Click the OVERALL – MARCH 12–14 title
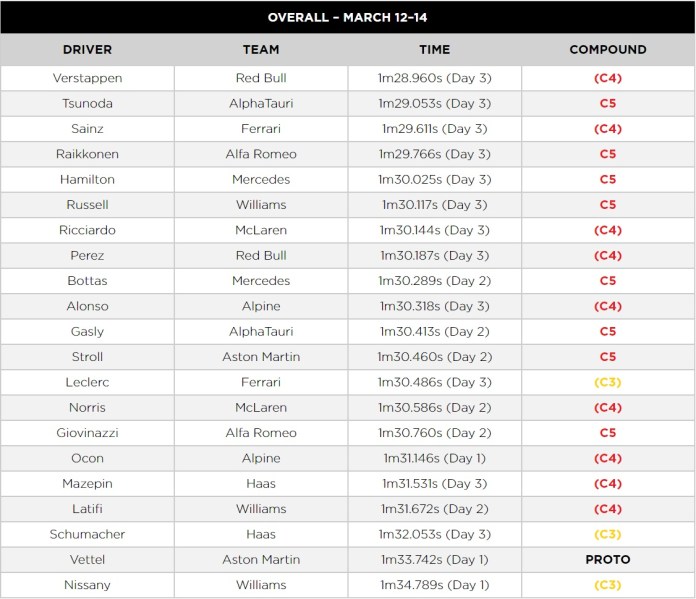This screenshot has height=599, width=696. point(348,17)
